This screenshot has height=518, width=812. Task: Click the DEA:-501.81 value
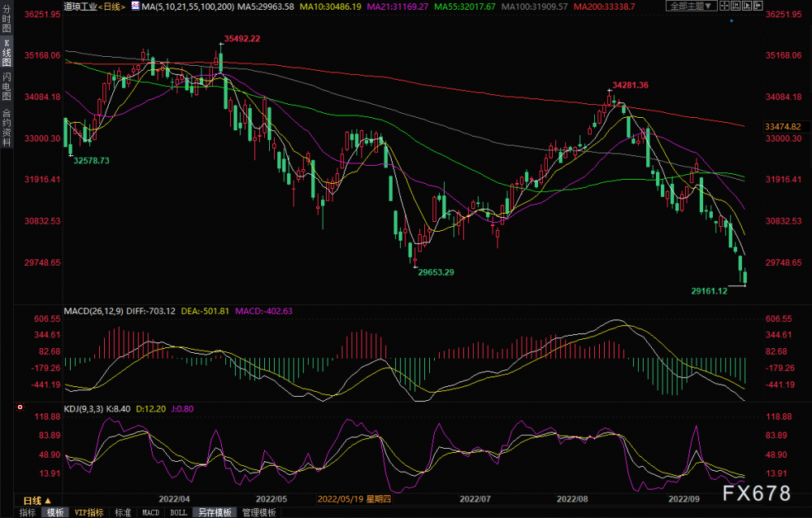point(205,311)
